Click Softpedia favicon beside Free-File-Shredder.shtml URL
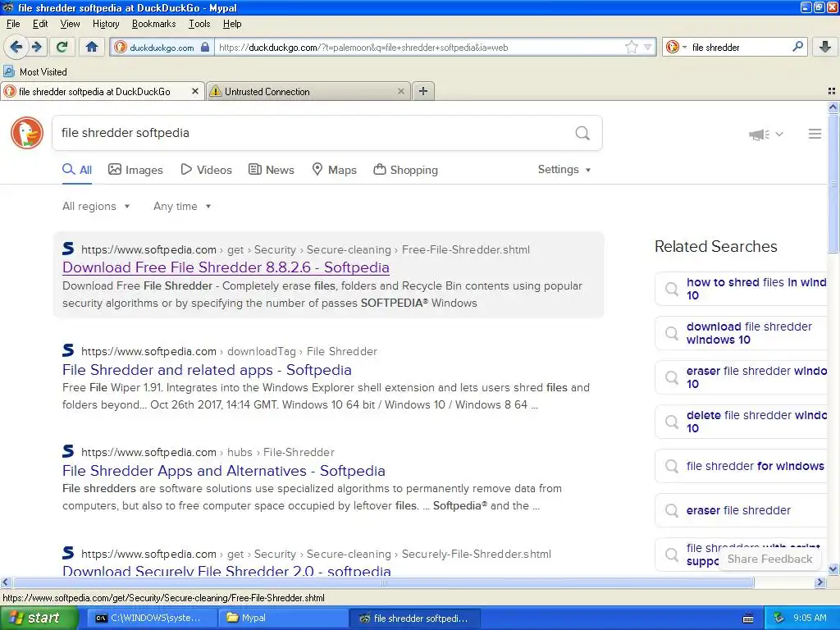This screenshot has width=840, height=630. tap(68, 249)
